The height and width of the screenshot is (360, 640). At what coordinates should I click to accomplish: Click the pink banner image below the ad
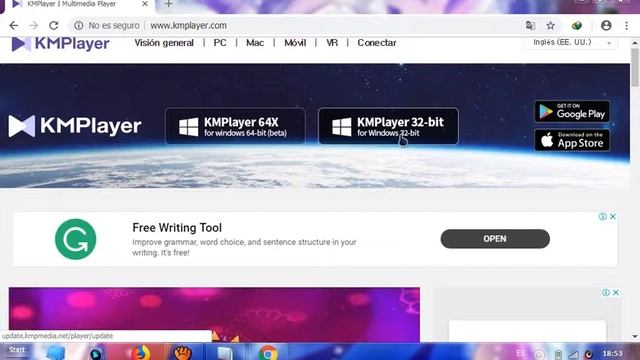214,314
